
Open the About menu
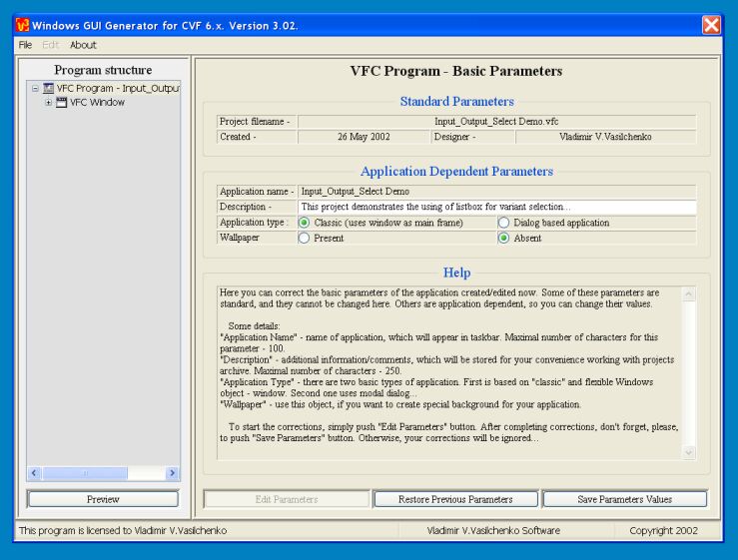[x=83, y=45]
